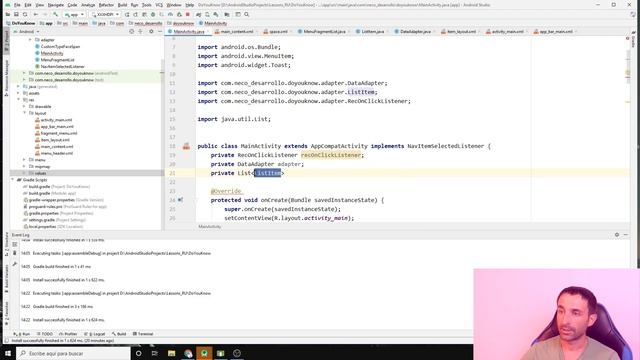The height and width of the screenshot is (360, 640).
Task: Click the Scroll from Source target icon
Action: 131,31
